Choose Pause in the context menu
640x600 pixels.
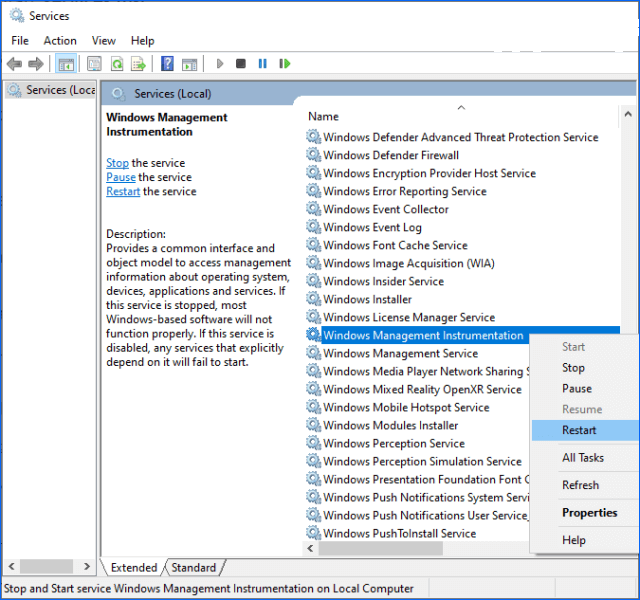pyautogui.click(x=585, y=389)
